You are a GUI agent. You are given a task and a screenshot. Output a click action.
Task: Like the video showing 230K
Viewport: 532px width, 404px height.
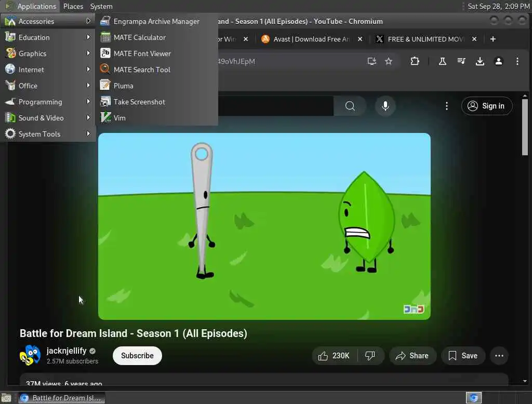(334, 356)
